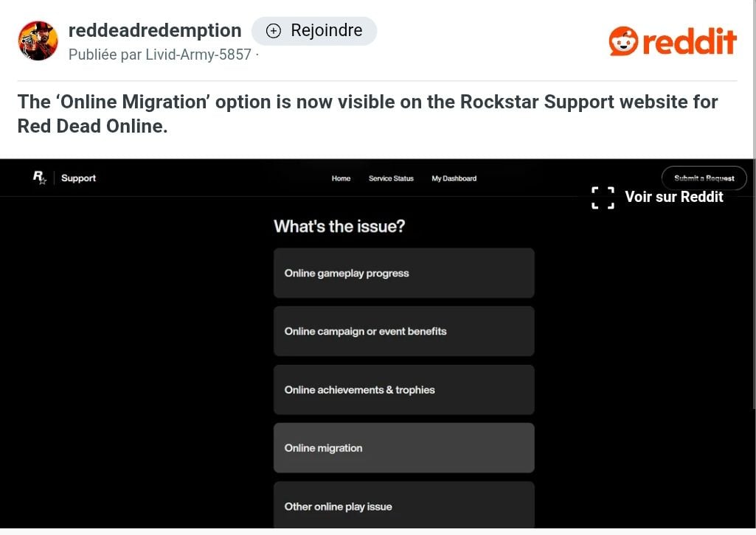Image resolution: width=756 pixels, height=535 pixels.
Task: Click the Submit a Request button
Action: [704, 178]
